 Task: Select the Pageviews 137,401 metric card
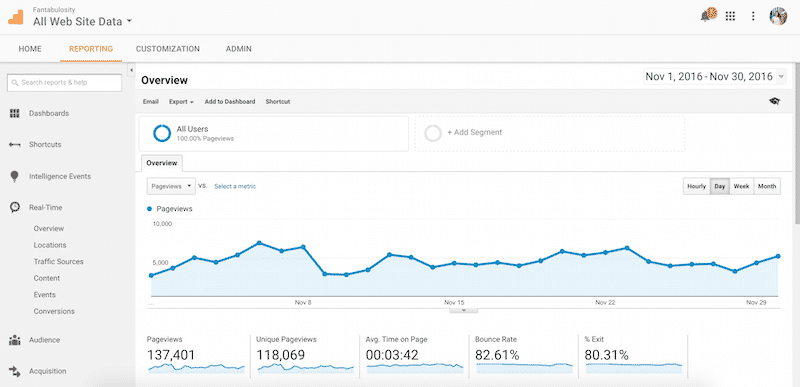[x=195, y=356]
